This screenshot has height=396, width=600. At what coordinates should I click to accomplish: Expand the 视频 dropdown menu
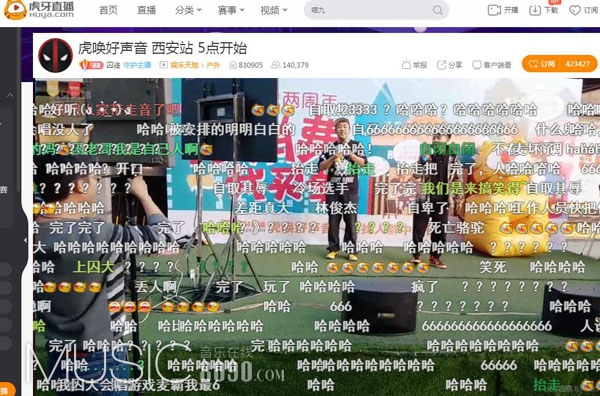(274, 10)
